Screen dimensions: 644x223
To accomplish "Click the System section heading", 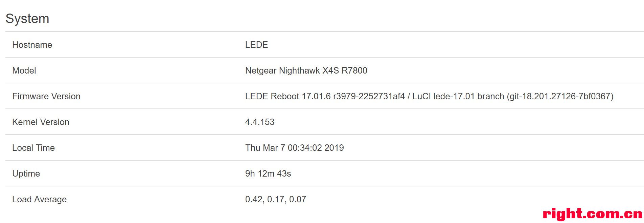I will coord(27,19).
